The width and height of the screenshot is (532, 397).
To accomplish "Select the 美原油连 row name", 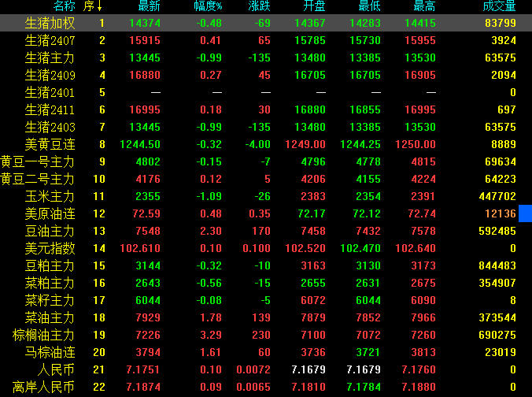I will (x=50, y=213).
